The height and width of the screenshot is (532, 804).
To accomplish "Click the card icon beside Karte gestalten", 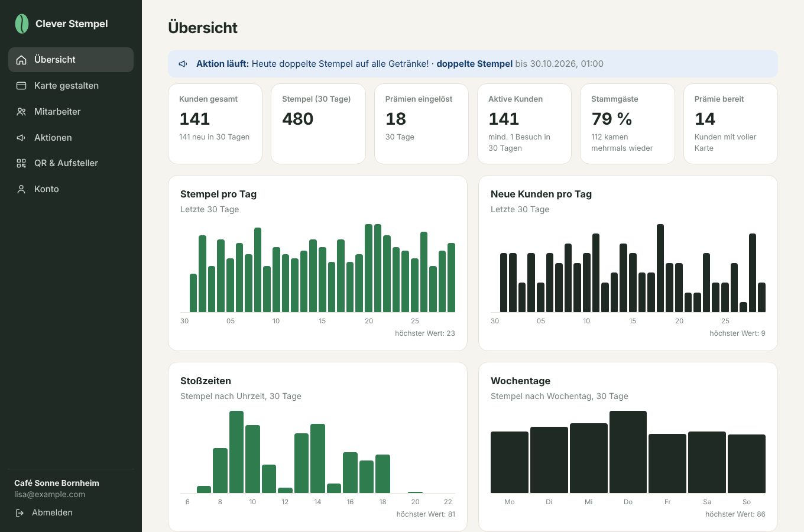I will click(21, 86).
